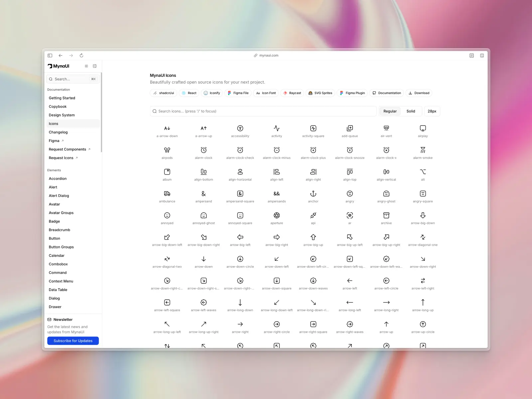This screenshot has width=532, height=399.
Task: Click the arrow-big-down icon
Action: coord(423,215)
